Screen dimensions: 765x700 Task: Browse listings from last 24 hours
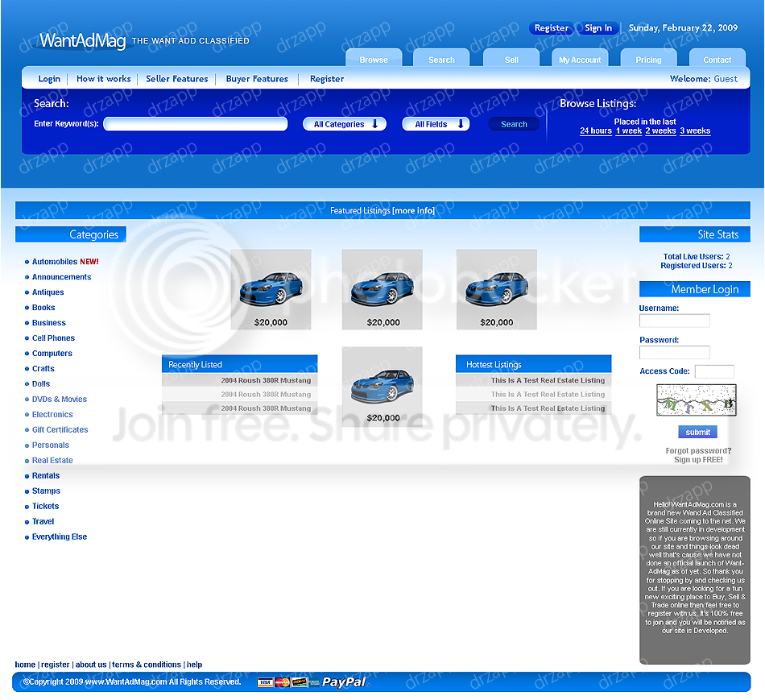(596, 130)
